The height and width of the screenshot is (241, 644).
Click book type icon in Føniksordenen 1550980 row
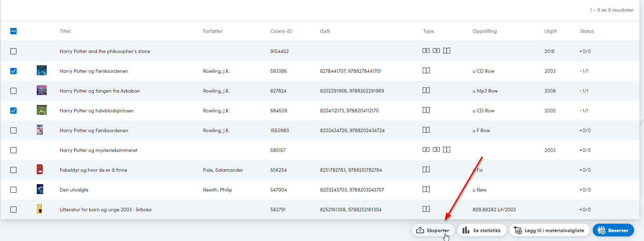[x=426, y=130]
